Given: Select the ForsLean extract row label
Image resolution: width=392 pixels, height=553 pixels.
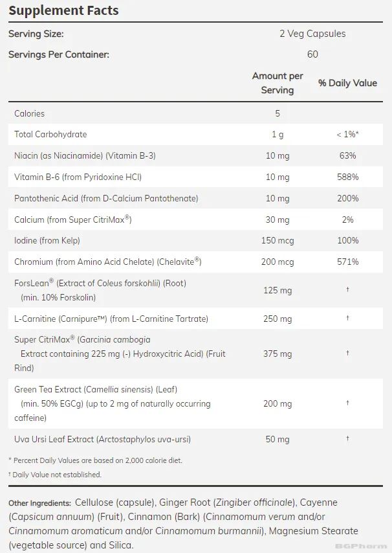Looking at the screenshot, I should (x=100, y=290).
